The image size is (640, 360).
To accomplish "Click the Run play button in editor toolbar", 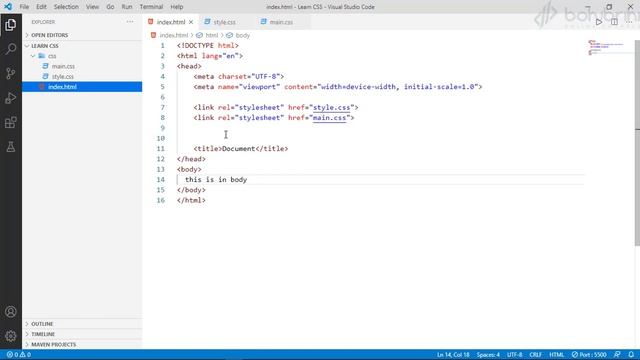I will coord(599,22).
